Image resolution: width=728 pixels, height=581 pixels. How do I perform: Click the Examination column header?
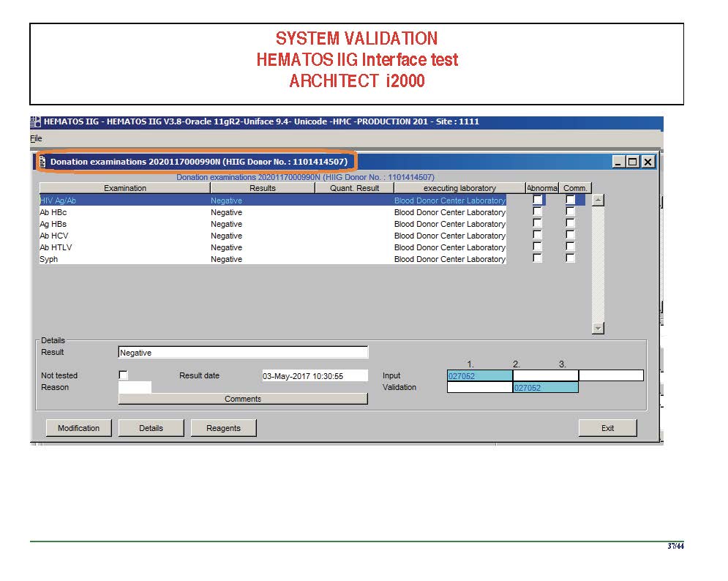click(x=124, y=188)
